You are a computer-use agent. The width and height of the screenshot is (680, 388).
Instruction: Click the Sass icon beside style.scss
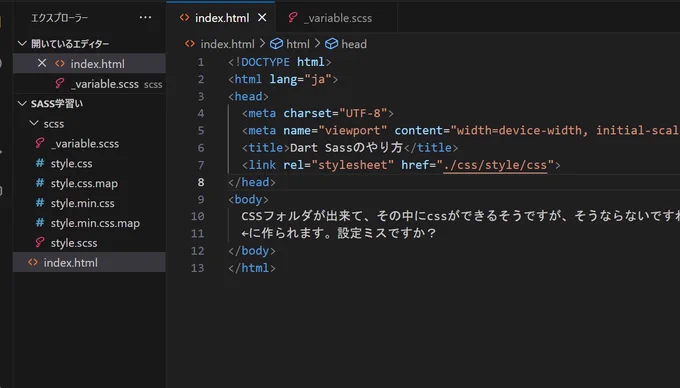40,242
